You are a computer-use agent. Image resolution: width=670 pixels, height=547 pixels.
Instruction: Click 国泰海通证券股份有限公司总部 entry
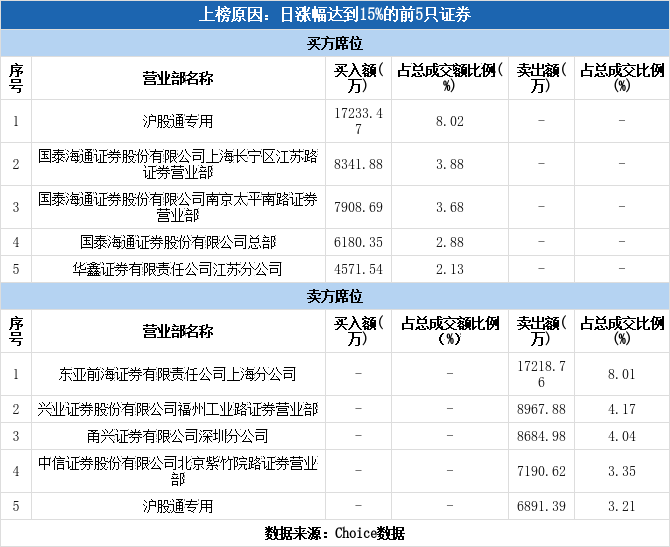click(178, 242)
